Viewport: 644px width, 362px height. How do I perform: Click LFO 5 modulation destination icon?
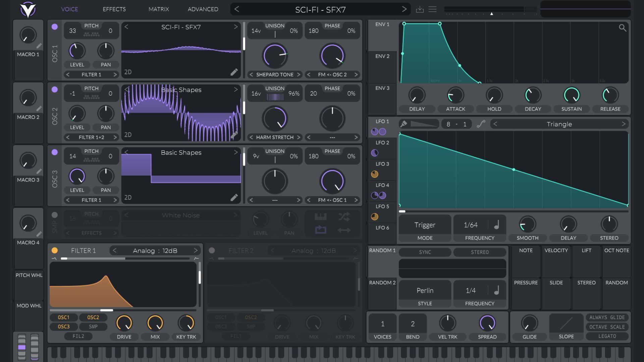[x=375, y=217]
